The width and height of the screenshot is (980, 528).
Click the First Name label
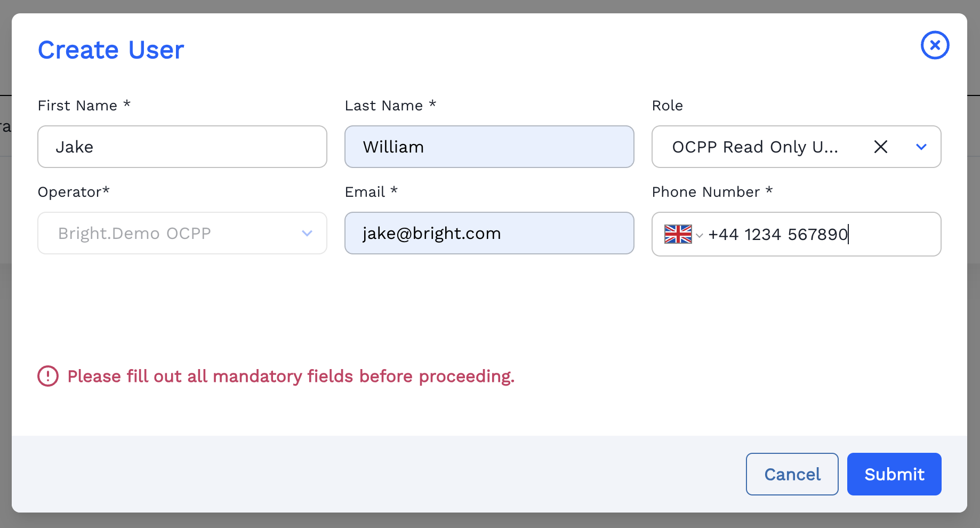coord(78,106)
